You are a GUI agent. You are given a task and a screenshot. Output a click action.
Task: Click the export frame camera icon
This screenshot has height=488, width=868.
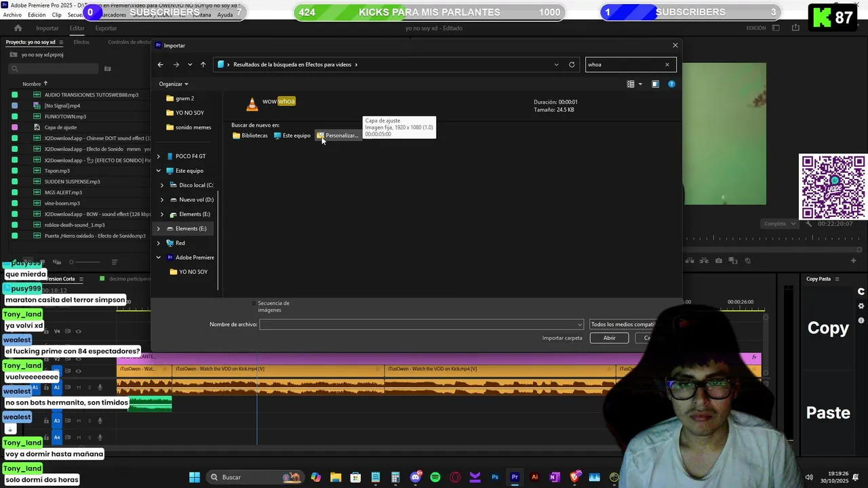719,260
